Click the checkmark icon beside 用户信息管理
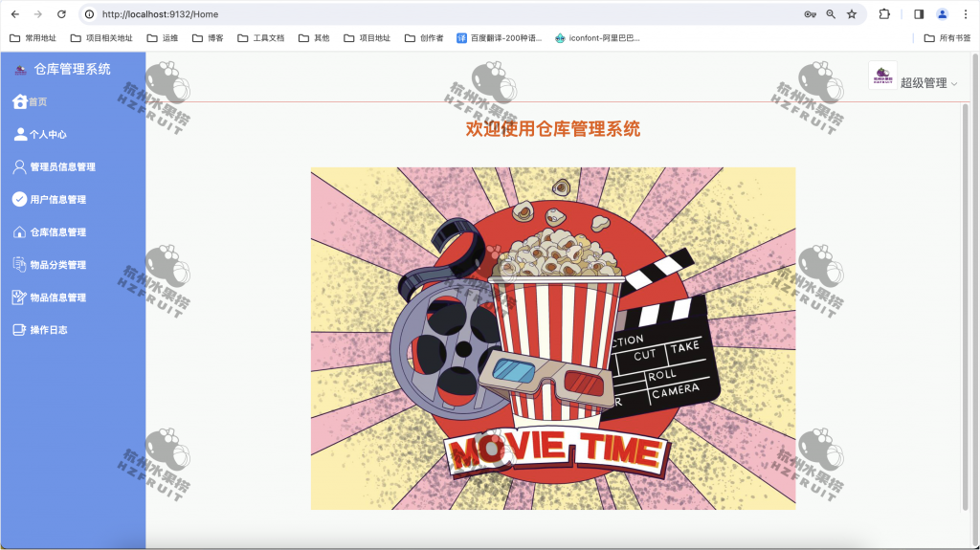Image resolution: width=980 pixels, height=550 pixels. pyautogui.click(x=19, y=199)
